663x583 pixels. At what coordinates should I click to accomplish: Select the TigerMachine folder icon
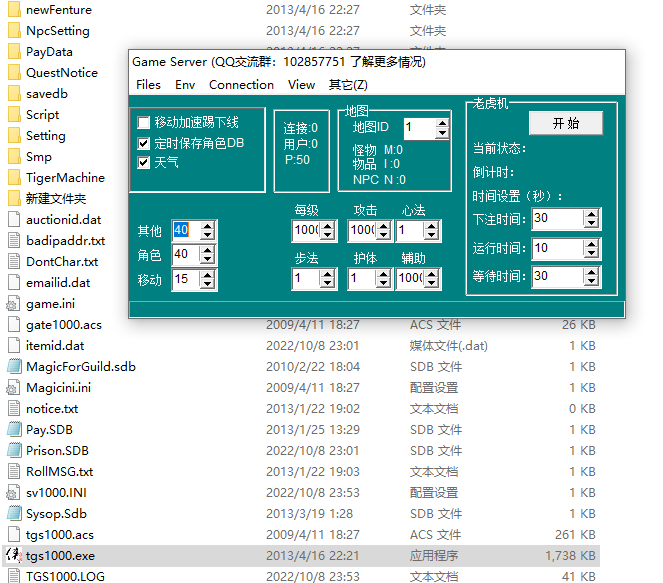click(x=14, y=178)
